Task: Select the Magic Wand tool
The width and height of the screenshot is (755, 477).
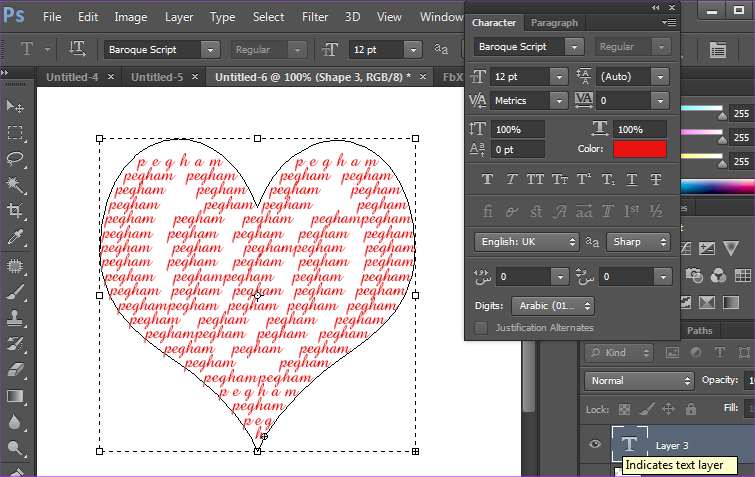Action: [15, 185]
